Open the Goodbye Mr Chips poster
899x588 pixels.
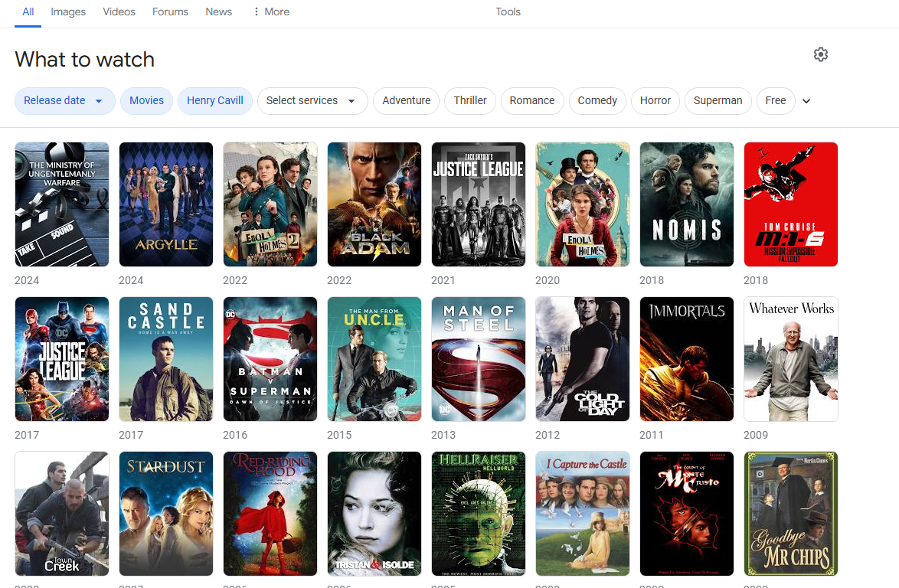791,514
